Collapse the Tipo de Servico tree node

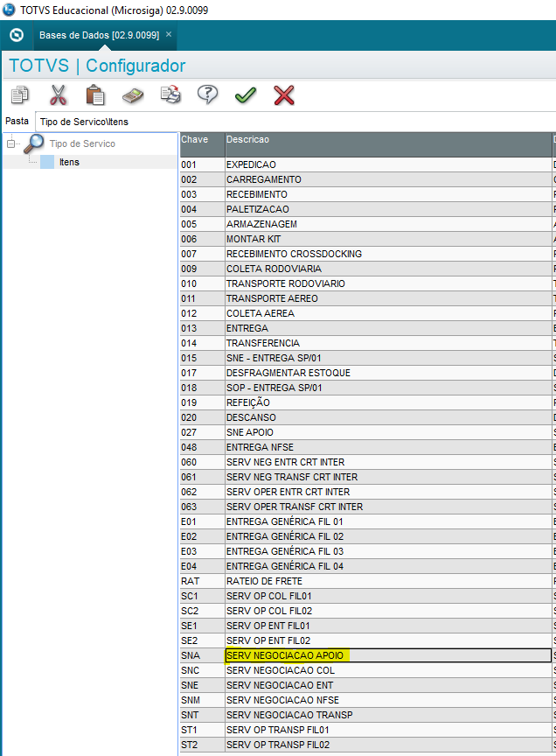[x=10, y=143]
